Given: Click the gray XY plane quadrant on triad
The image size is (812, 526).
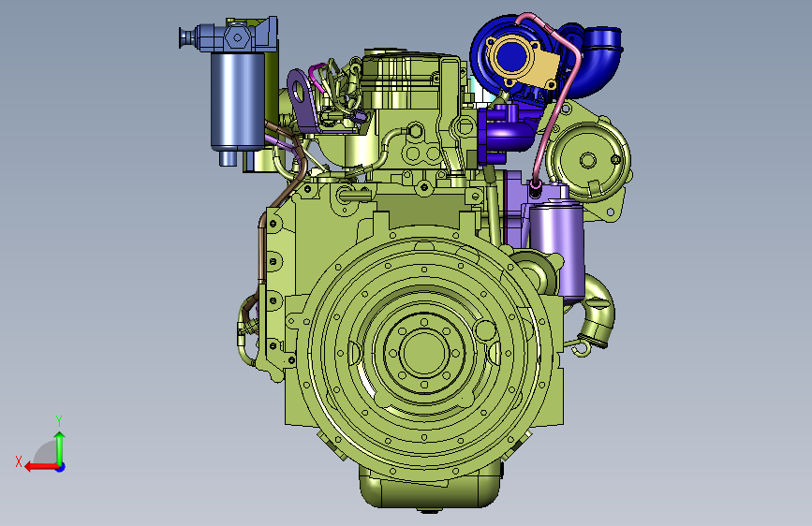Looking at the screenshot, I should 46,452.
